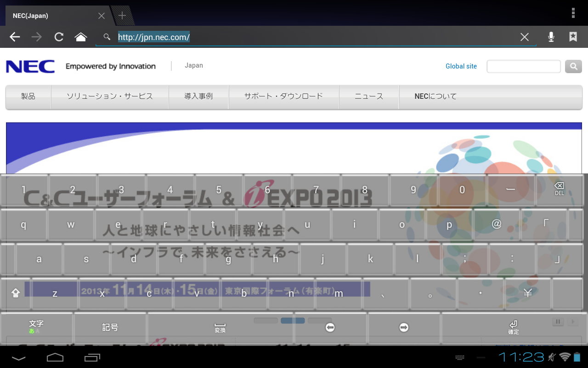
Task: Tap the w key
Action: click(71, 224)
